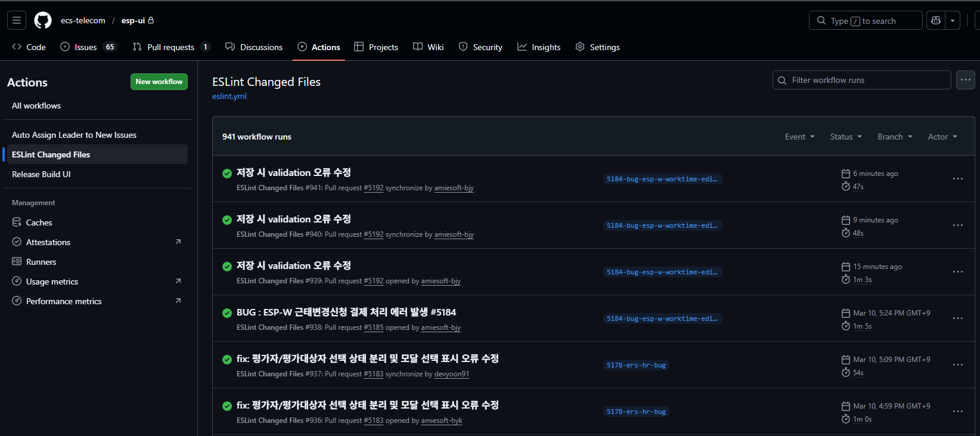
Task: Focus the Filter workflow runs field
Action: pyautogui.click(x=861, y=80)
